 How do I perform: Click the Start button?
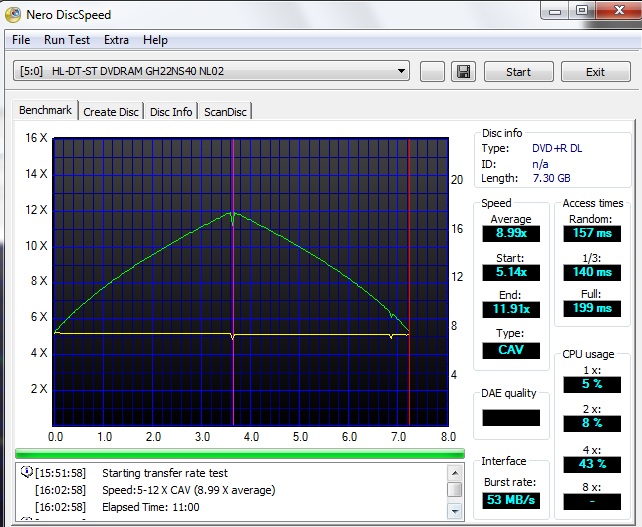tap(518, 72)
